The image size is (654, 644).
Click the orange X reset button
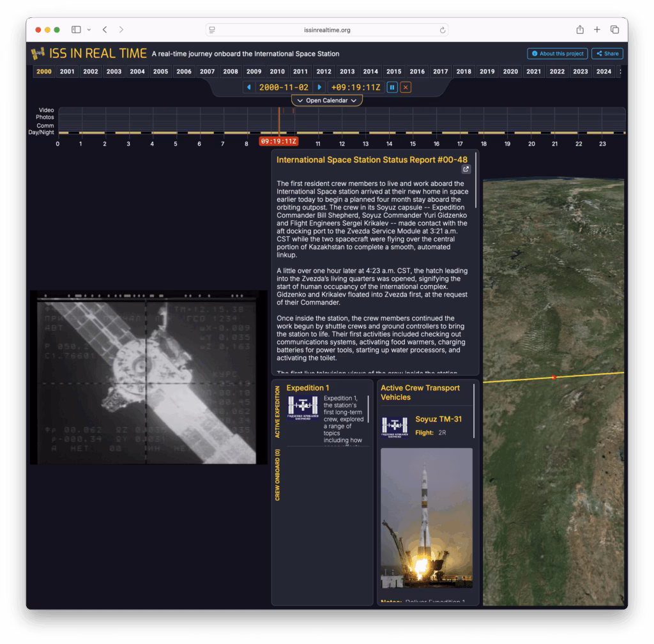[x=406, y=87]
